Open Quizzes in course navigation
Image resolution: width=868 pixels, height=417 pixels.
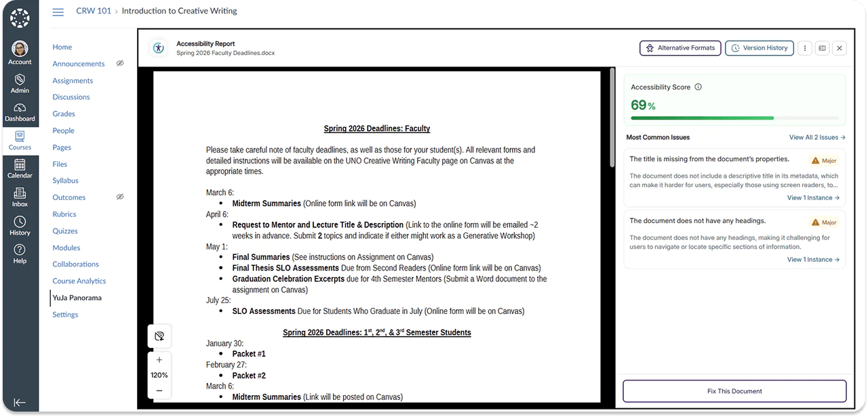(x=65, y=231)
